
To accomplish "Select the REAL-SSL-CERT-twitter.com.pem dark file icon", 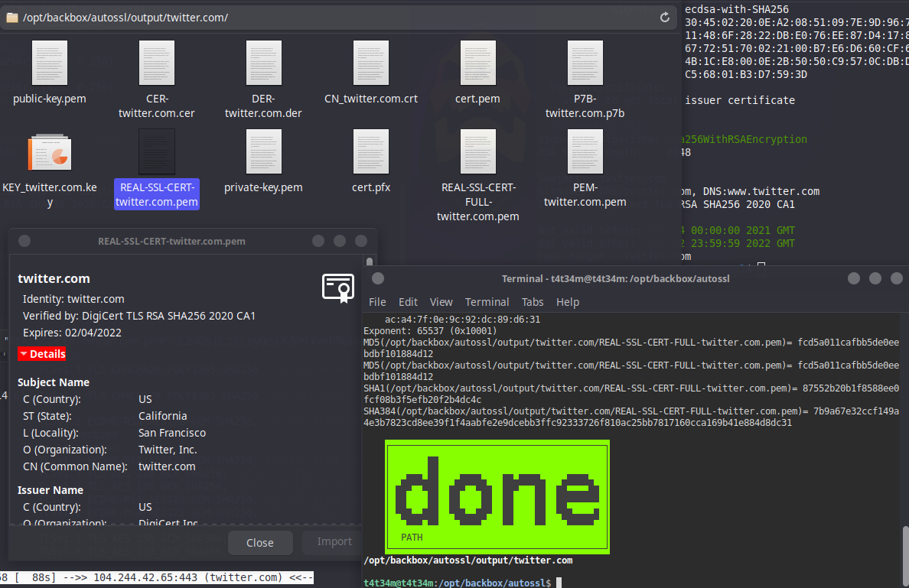I will click(157, 151).
